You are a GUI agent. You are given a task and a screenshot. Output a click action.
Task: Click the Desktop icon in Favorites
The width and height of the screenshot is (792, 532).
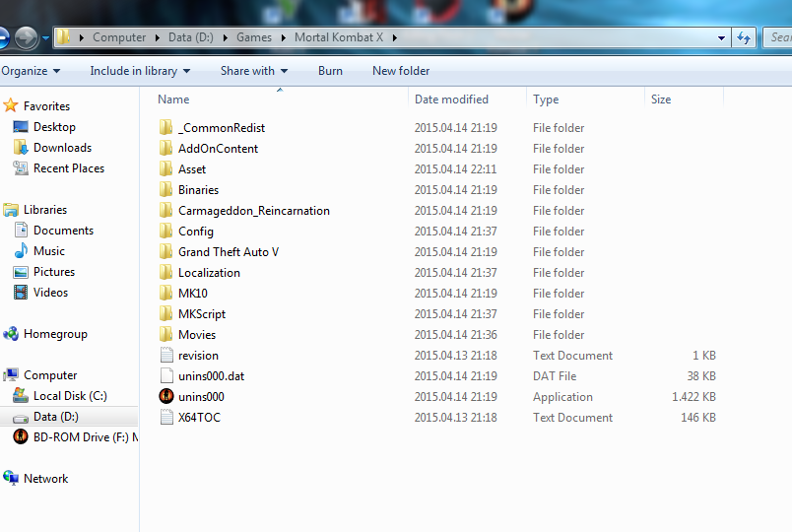[x=21, y=127]
